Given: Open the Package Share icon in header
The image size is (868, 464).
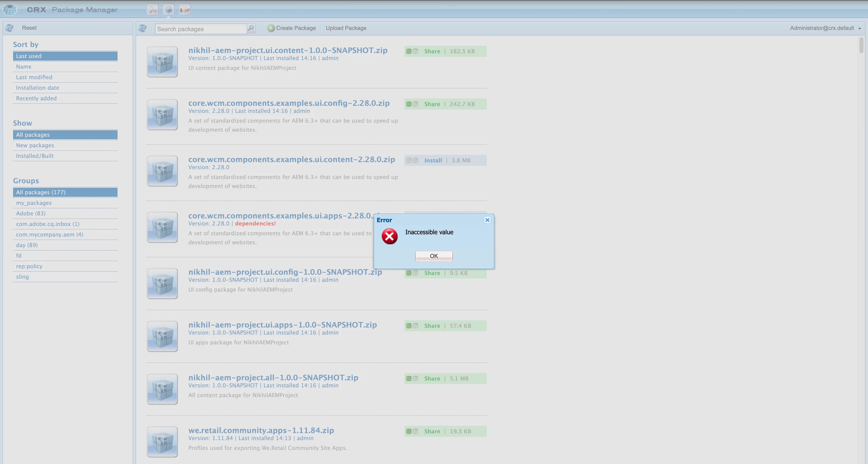Looking at the screenshot, I should point(185,10).
